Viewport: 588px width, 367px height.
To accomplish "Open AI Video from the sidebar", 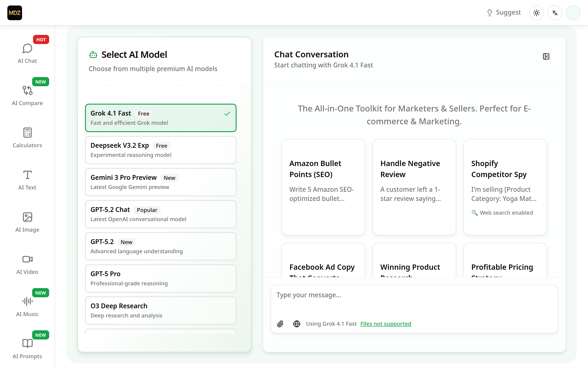I will click(x=27, y=264).
